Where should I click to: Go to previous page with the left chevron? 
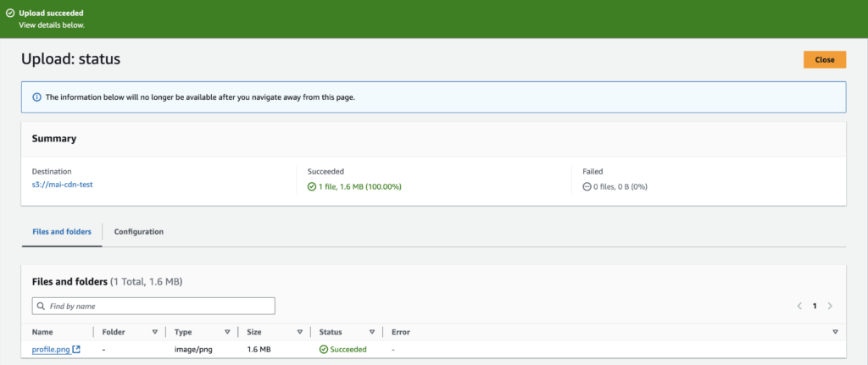[798, 306]
